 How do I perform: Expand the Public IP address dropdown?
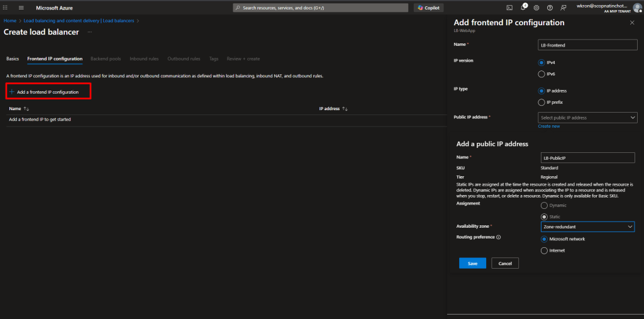point(587,118)
